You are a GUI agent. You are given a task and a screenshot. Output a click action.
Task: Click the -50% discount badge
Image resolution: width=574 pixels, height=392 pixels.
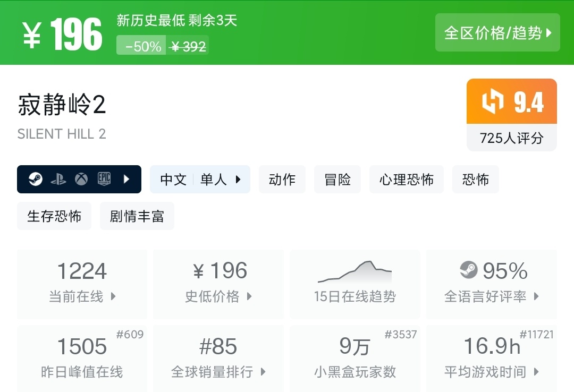(x=142, y=47)
